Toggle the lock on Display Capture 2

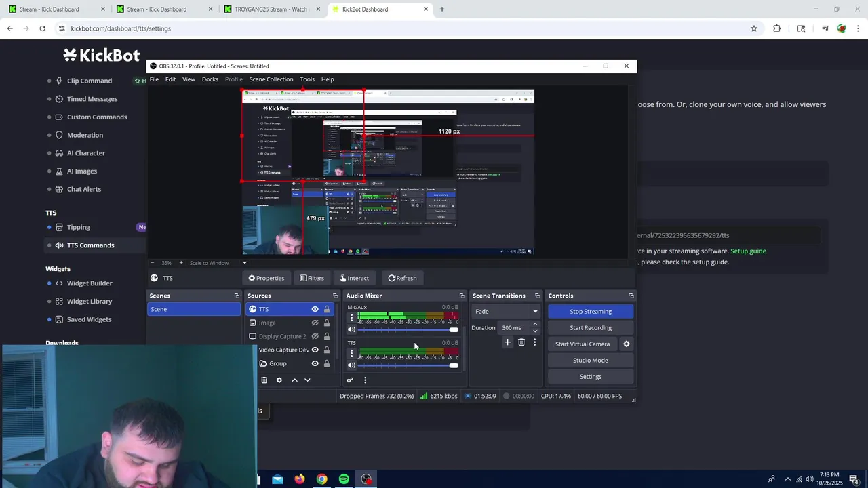pos(326,336)
